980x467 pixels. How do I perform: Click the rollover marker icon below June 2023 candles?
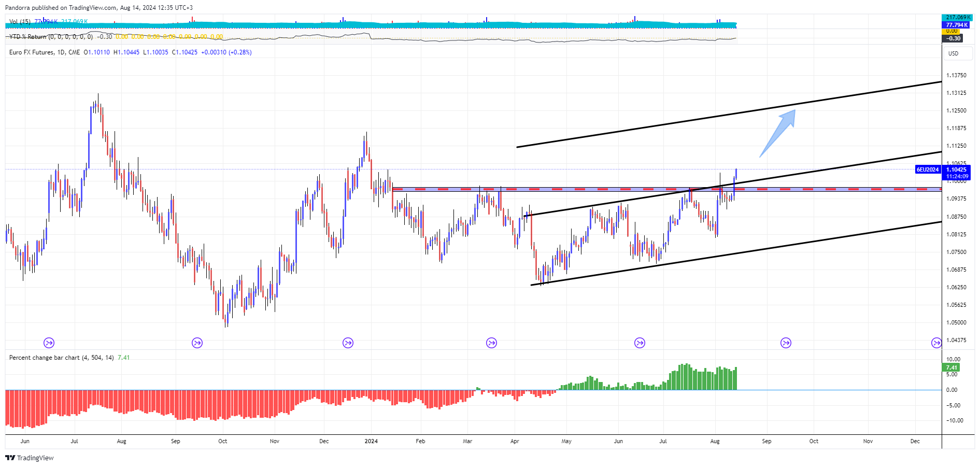click(x=49, y=343)
